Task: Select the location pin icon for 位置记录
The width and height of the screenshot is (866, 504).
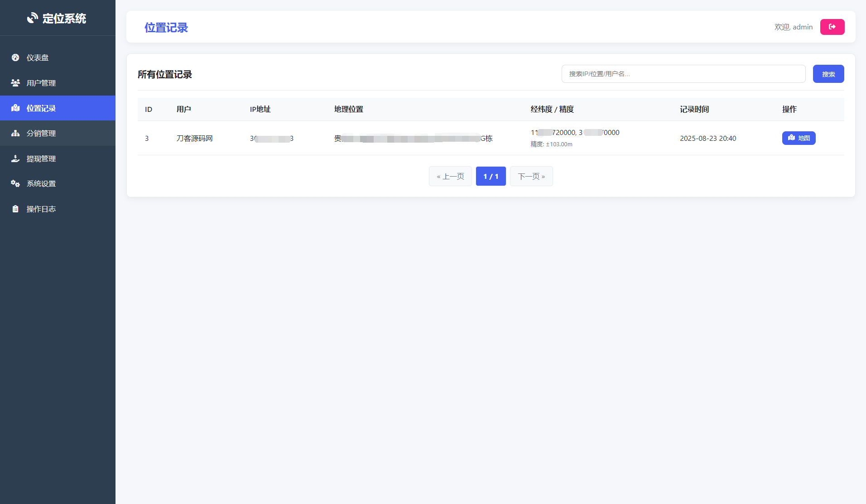Action: click(15, 108)
